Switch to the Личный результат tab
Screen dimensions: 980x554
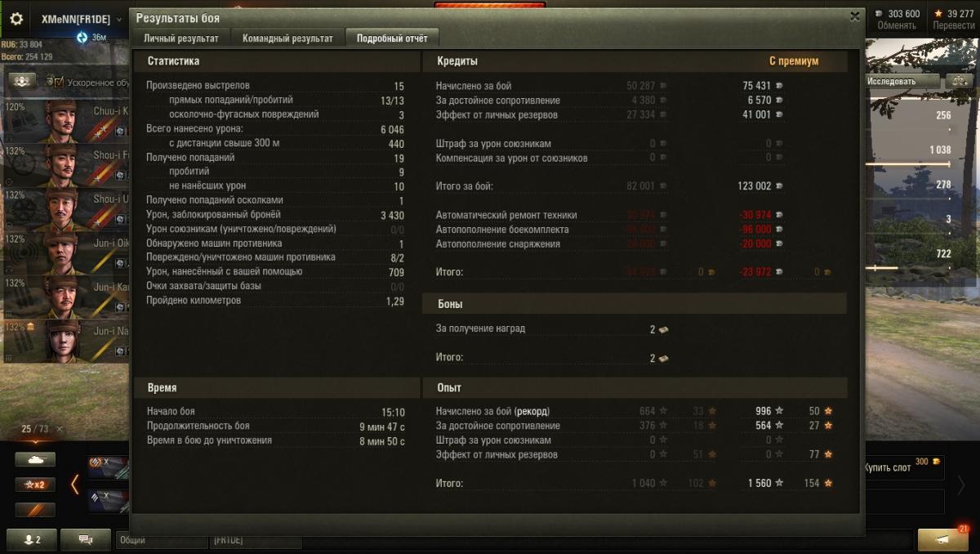pyautogui.click(x=181, y=38)
